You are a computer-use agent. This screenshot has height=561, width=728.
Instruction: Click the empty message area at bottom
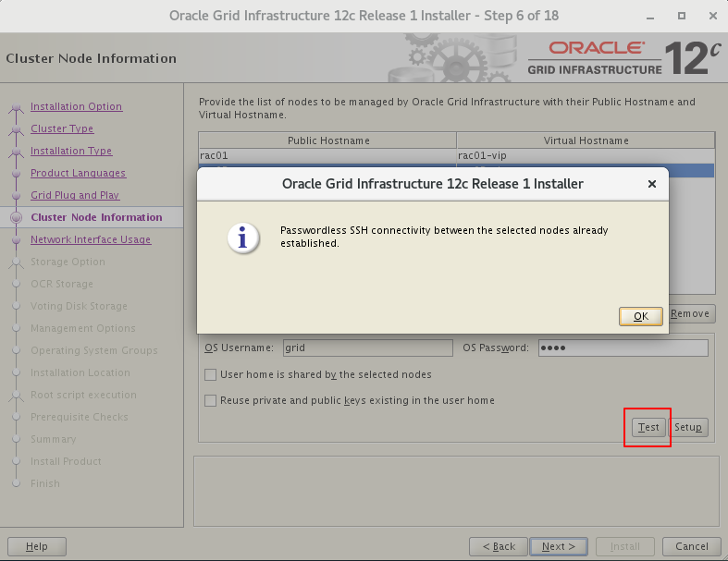pyautogui.click(x=456, y=491)
